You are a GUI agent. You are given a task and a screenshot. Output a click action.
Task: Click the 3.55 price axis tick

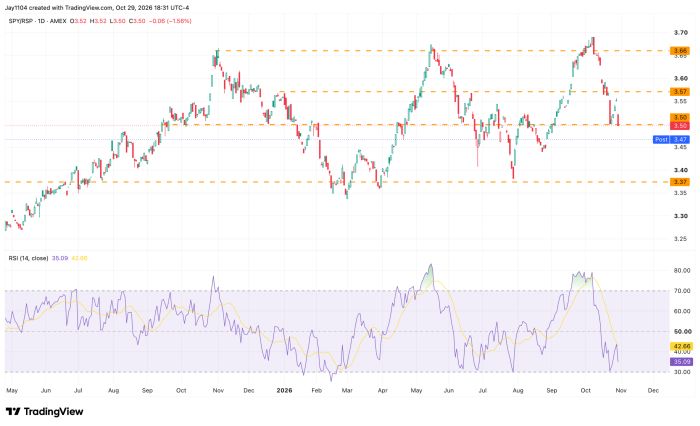pos(680,101)
